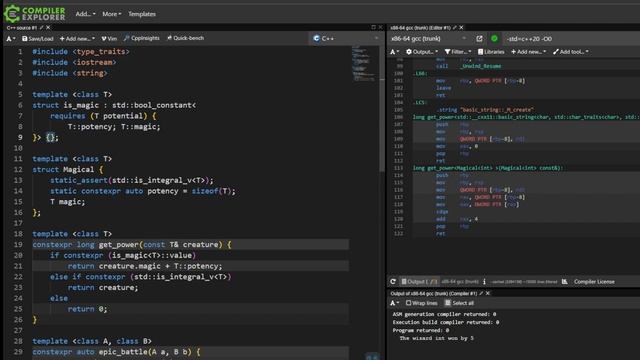Open the C++ language selector dropdown
This screenshot has width=640, height=360.
(x=345, y=38)
